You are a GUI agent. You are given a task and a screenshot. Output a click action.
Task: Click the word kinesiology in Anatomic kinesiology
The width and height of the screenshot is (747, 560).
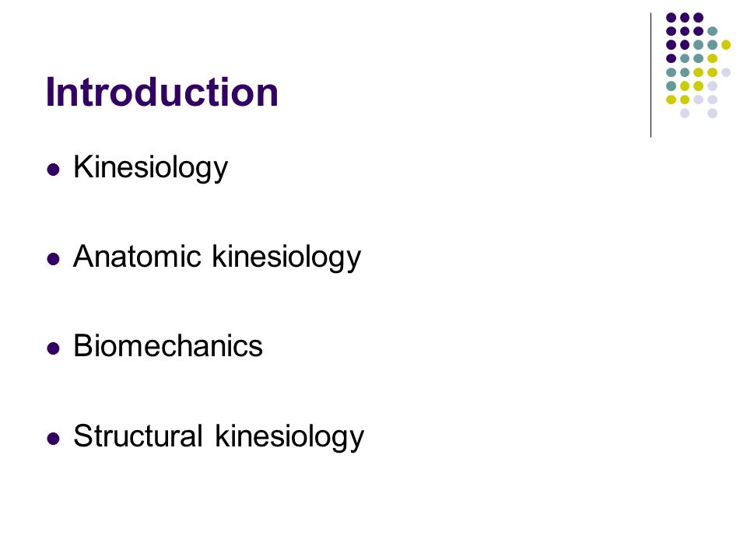tap(286, 257)
